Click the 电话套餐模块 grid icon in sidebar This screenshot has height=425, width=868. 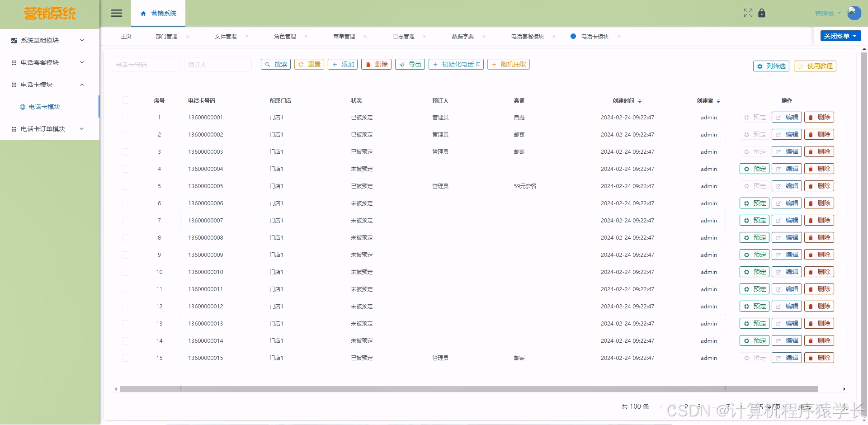coord(14,62)
